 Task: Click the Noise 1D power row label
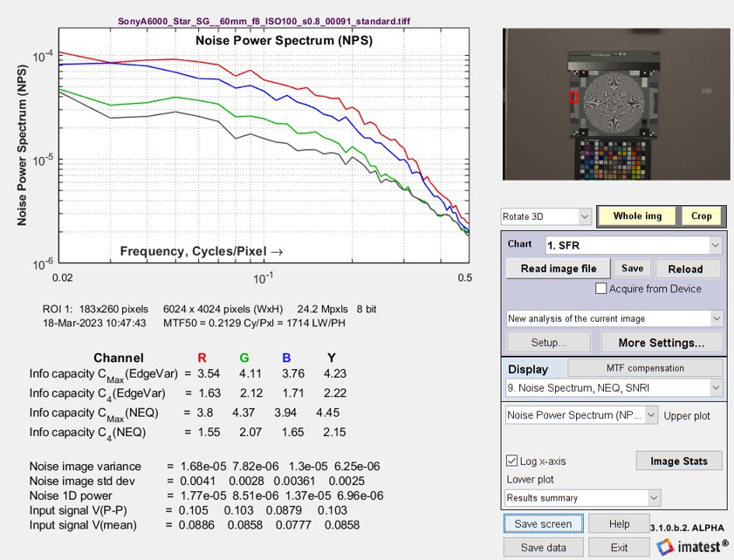pos(71,496)
